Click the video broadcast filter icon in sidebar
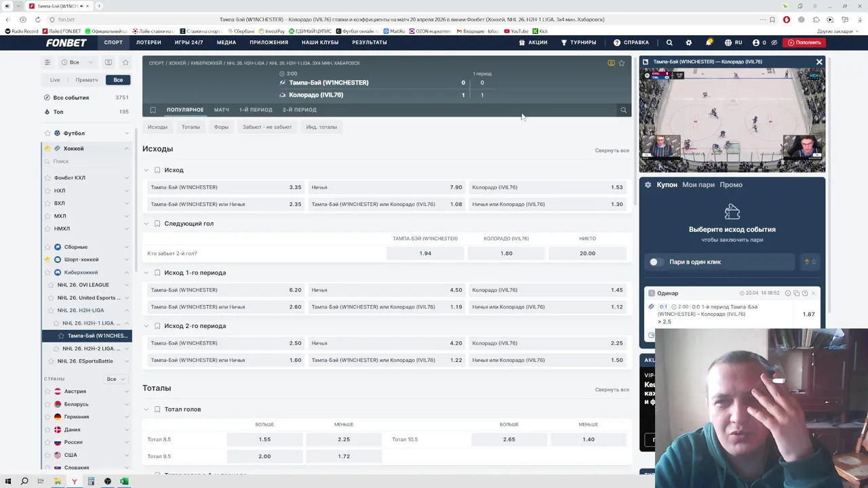Viewport: 868px width, 488px height. pyautogui.click(x=108, y=62)
